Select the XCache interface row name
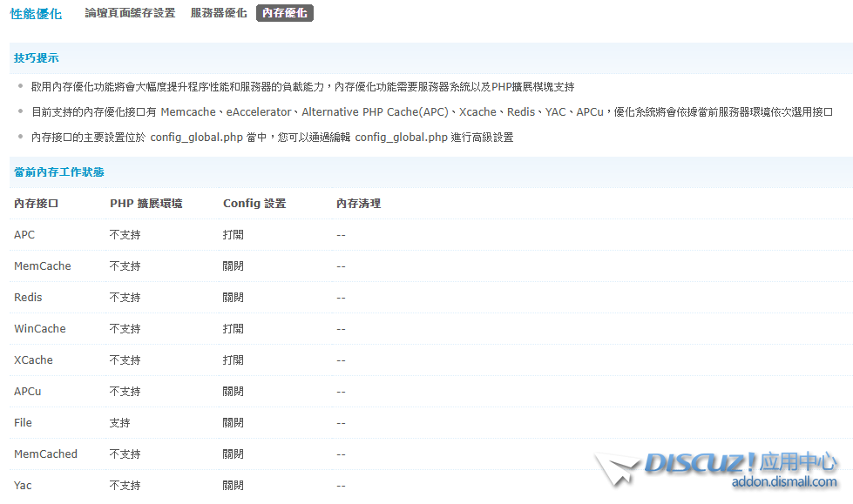Screen dimensions: 853x504 click(33, 360)
